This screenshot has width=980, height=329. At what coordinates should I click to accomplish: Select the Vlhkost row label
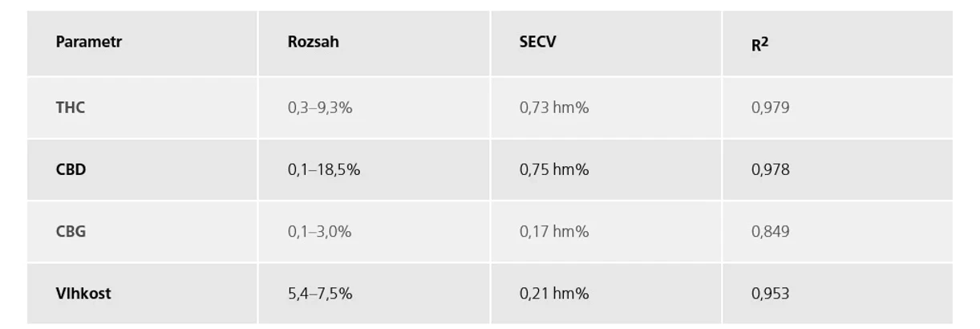click(x=83, y=294)
